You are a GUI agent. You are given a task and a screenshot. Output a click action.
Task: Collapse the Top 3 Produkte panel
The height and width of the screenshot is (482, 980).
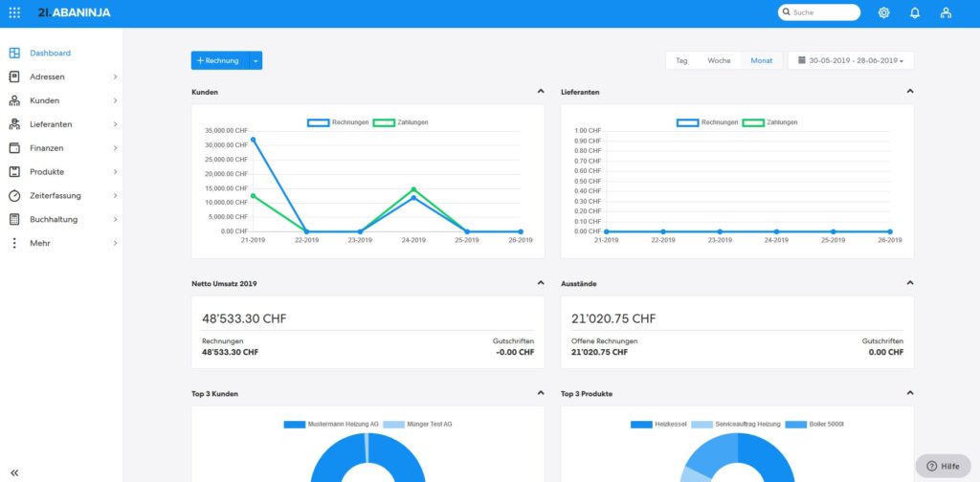[x=910, y=393]
